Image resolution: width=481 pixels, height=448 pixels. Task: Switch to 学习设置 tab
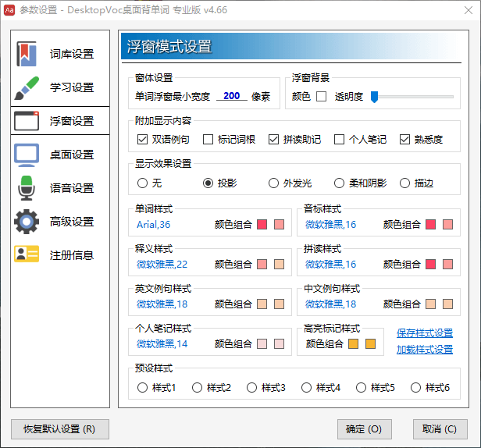(60, 87)
